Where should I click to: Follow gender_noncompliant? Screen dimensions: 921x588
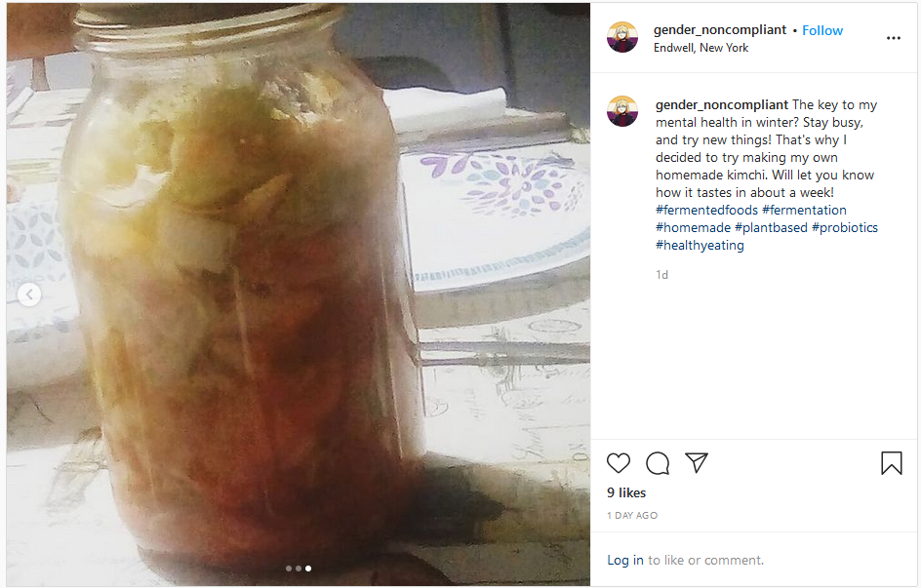coord(822,30)
